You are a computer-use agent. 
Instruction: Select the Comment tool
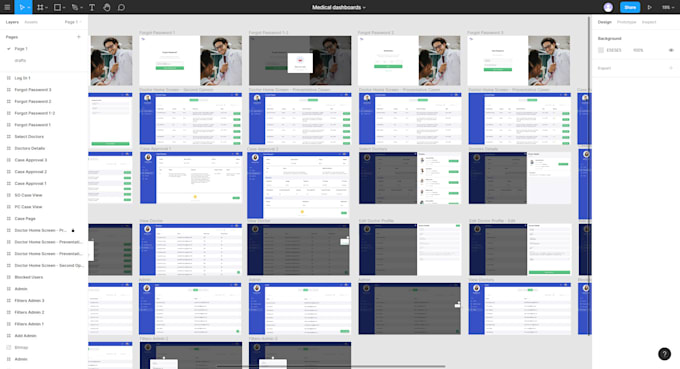(x=121, y=7)
